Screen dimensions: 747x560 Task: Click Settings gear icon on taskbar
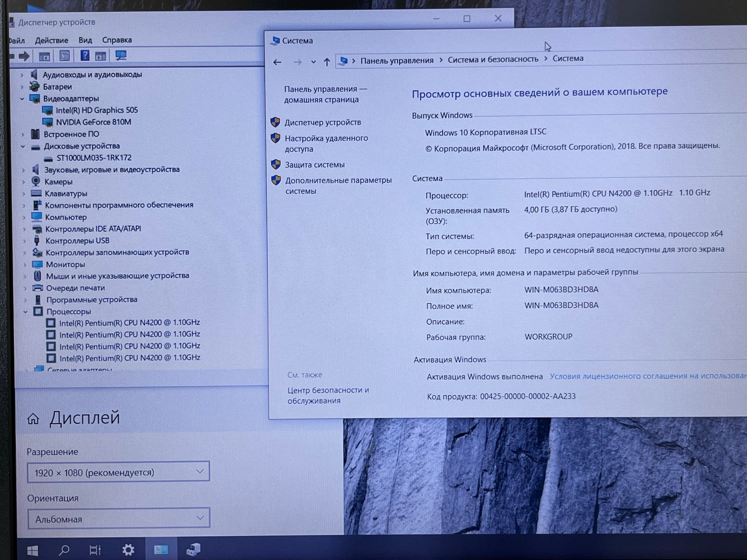pyautogui.click(x=128, y=550)
